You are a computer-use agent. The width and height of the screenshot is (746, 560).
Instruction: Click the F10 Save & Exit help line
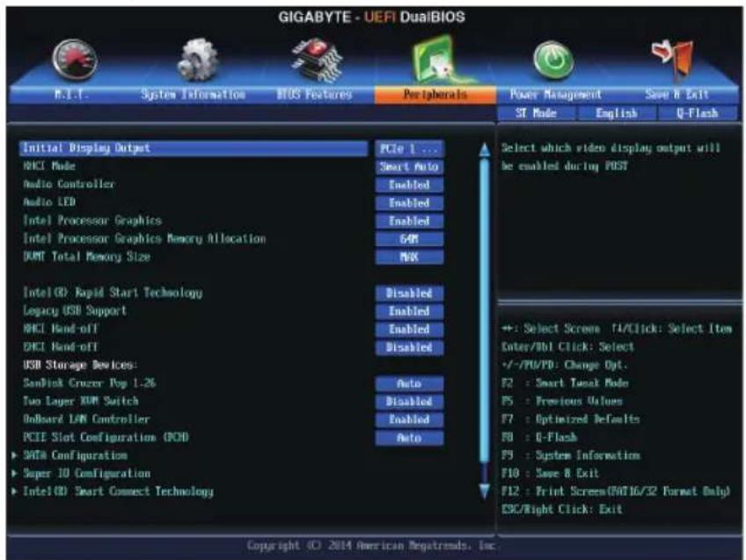pyautogui.click(x=550, y=474)
